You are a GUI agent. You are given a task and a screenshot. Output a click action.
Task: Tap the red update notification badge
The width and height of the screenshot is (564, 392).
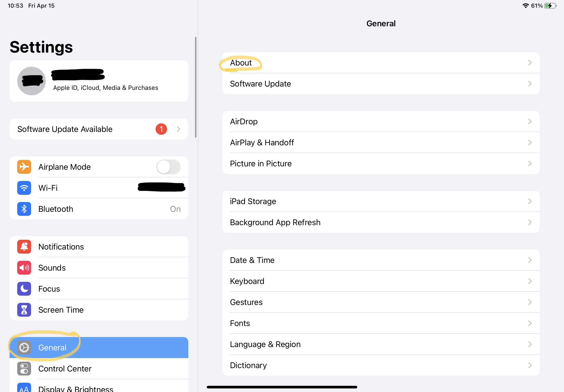pos(161,129)
